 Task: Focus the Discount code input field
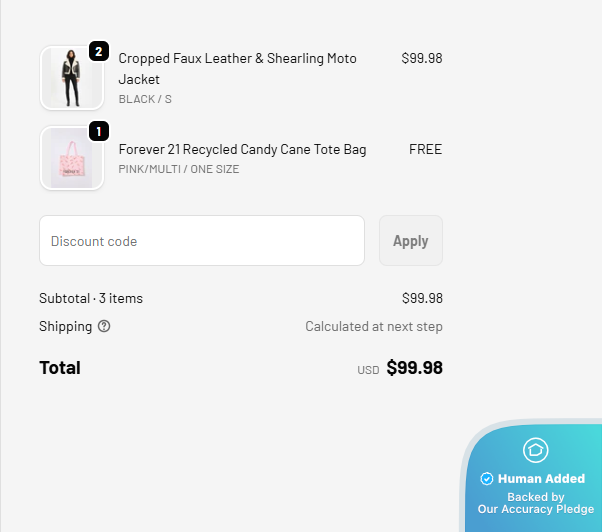pos(202,241)
